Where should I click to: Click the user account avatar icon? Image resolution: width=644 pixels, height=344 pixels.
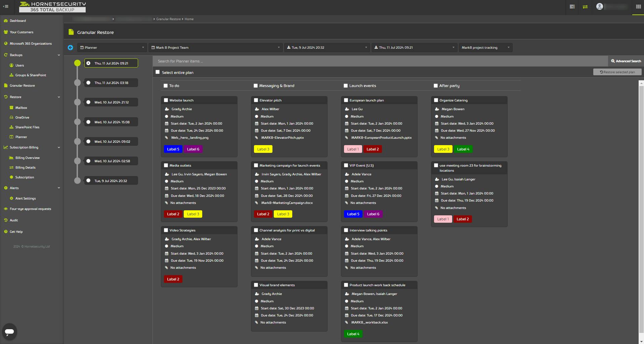tap(599, 7)
